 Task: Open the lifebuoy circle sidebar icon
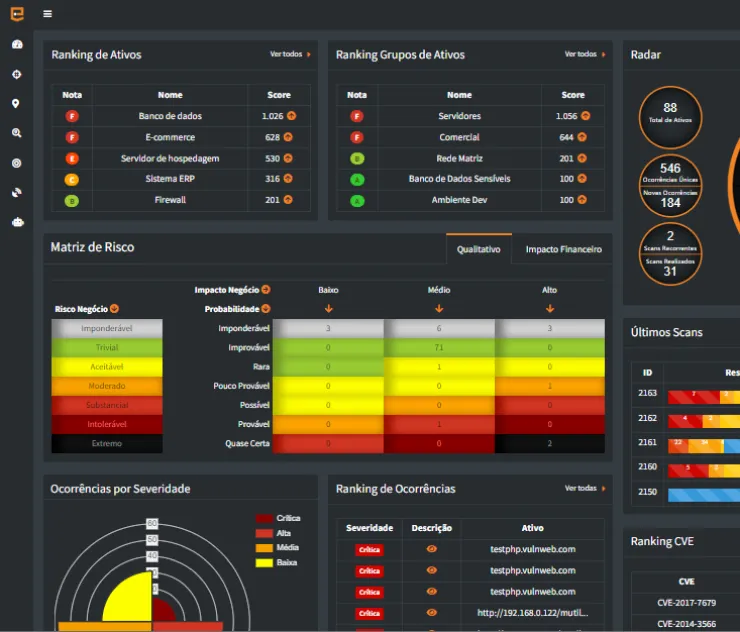coord(17,163)
